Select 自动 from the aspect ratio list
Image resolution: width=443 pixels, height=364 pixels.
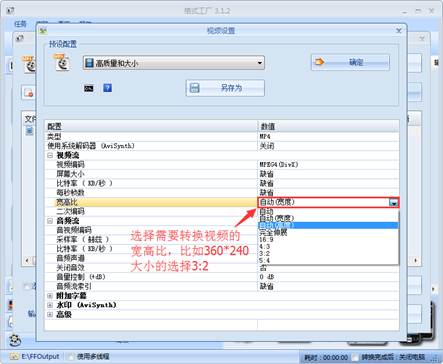coord(328,211)
